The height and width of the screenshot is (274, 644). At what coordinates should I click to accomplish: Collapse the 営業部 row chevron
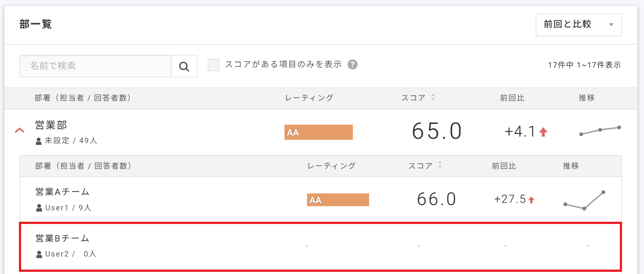pyautogui.click(x=20, y=130)
